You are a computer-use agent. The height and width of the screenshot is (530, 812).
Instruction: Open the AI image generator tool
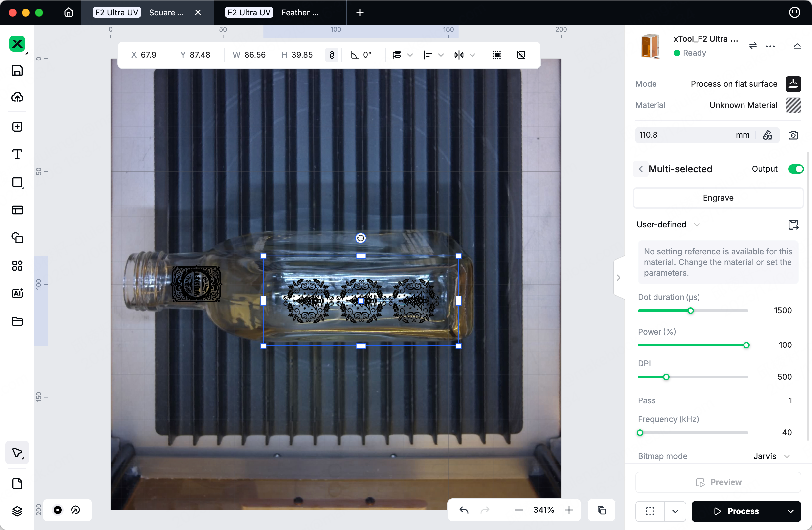(x=17, y=293)
